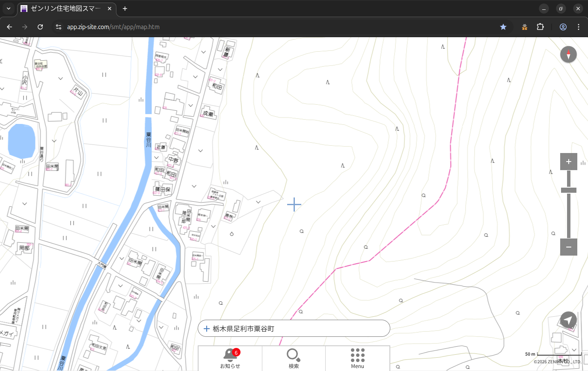Click the address bar 栃木県足利市粟谷町
This screenshot has width=588, height=371.
click(294, 328)
